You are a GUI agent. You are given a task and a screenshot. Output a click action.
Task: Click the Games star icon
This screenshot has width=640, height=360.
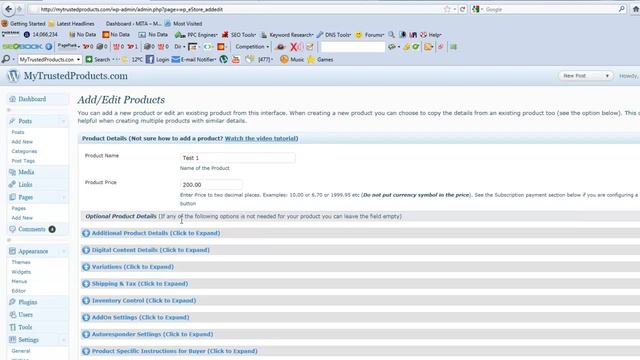tap(311, 60)
